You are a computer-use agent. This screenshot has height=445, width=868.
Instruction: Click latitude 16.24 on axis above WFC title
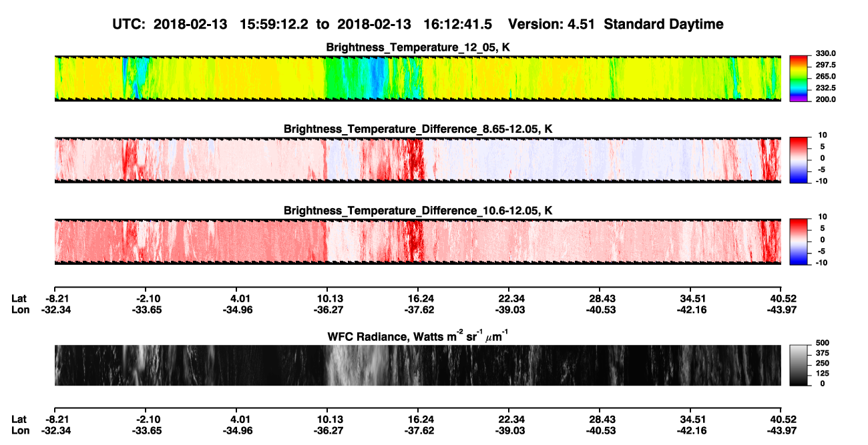(418, 298)
